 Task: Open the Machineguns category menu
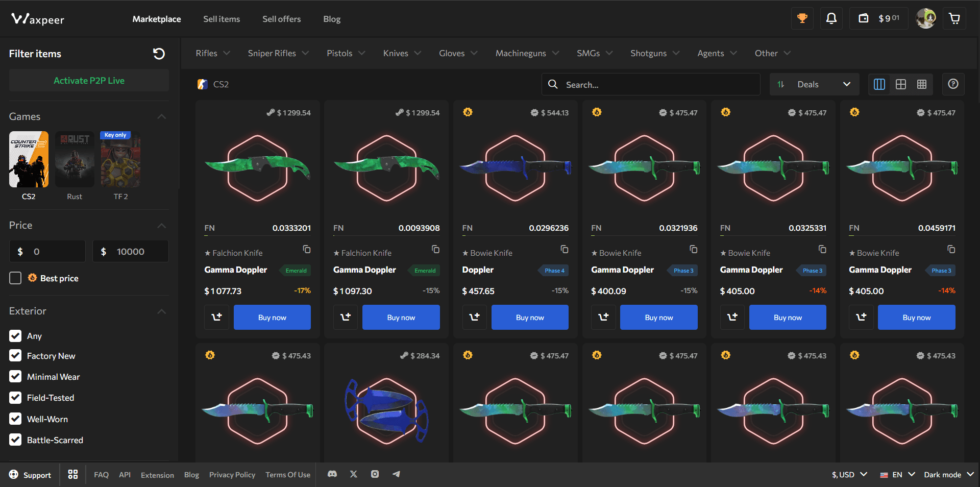click(x=527, y=53)
